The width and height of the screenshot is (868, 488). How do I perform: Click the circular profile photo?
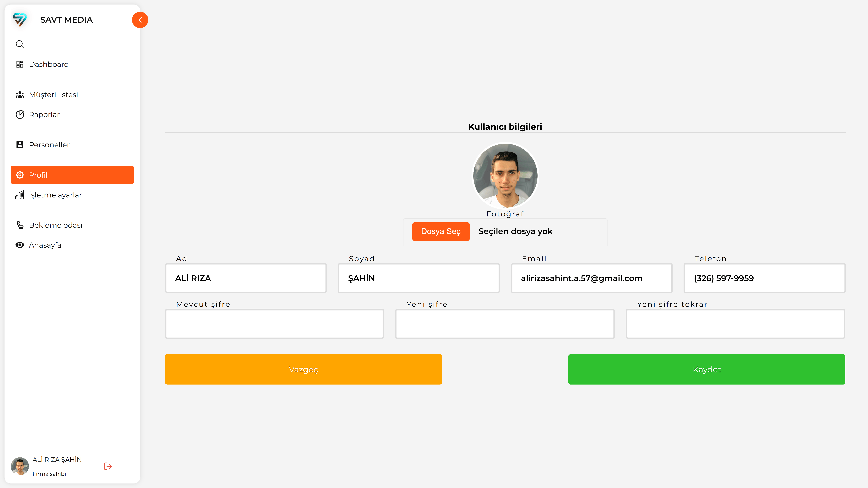(x=505, y=176)
